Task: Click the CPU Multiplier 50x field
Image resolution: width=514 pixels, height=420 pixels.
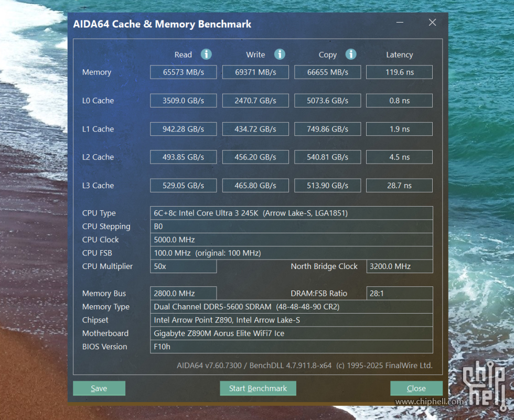Action: (183, 266)
